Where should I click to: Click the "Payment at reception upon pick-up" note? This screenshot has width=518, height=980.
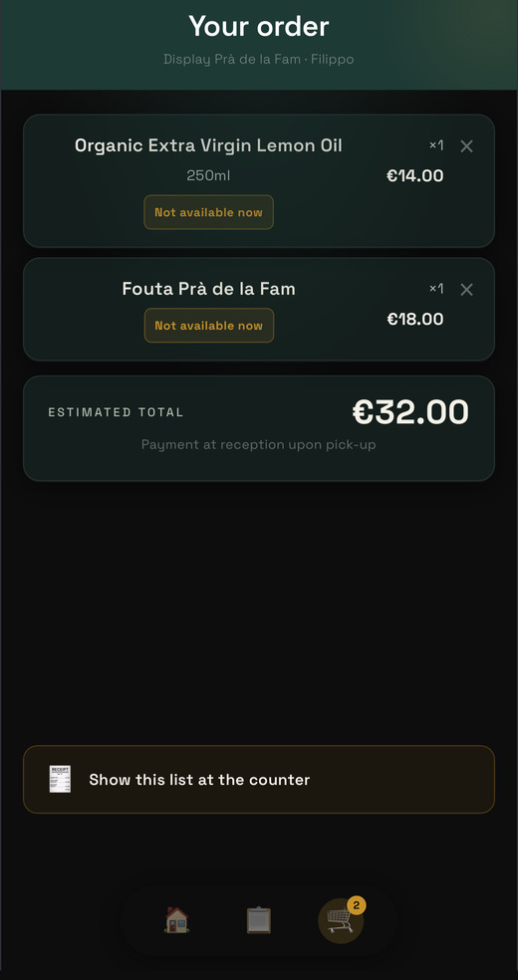pyautogui.click(x=259, y=445)
